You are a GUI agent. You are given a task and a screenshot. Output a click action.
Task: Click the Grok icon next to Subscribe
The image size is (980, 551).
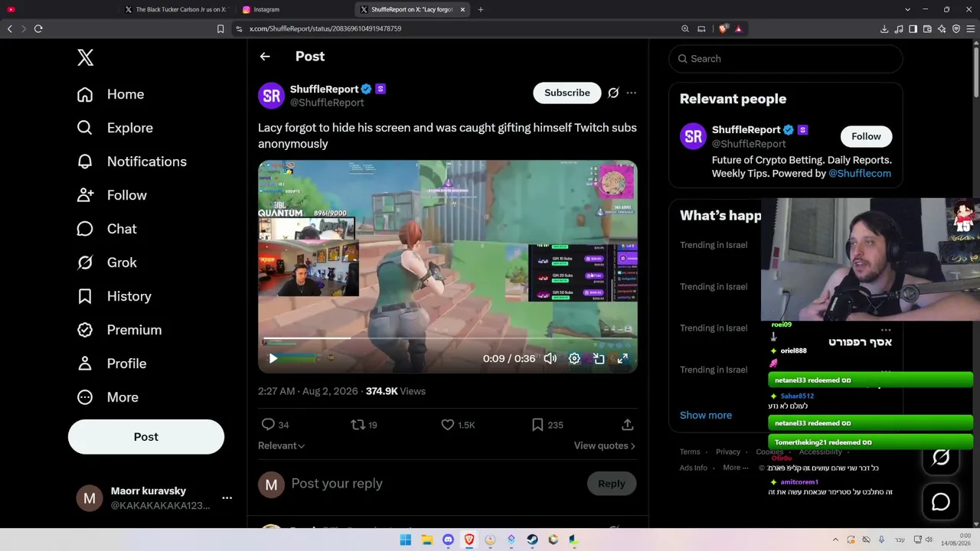(613, 93)
